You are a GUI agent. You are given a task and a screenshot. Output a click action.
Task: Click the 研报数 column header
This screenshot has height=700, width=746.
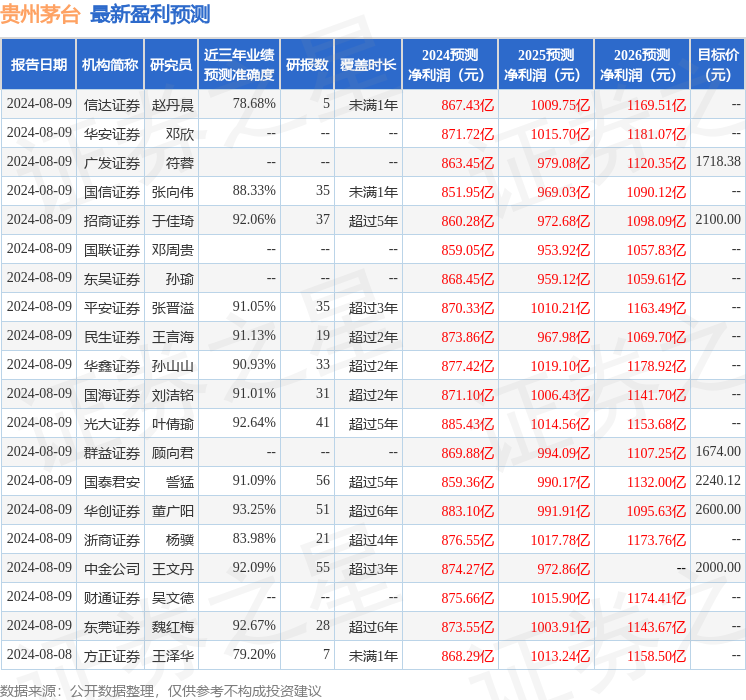tap(307, 64)
